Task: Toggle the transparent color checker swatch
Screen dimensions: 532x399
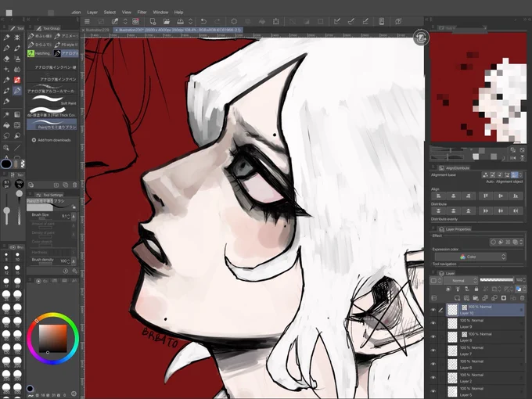Action: point(23,164)
